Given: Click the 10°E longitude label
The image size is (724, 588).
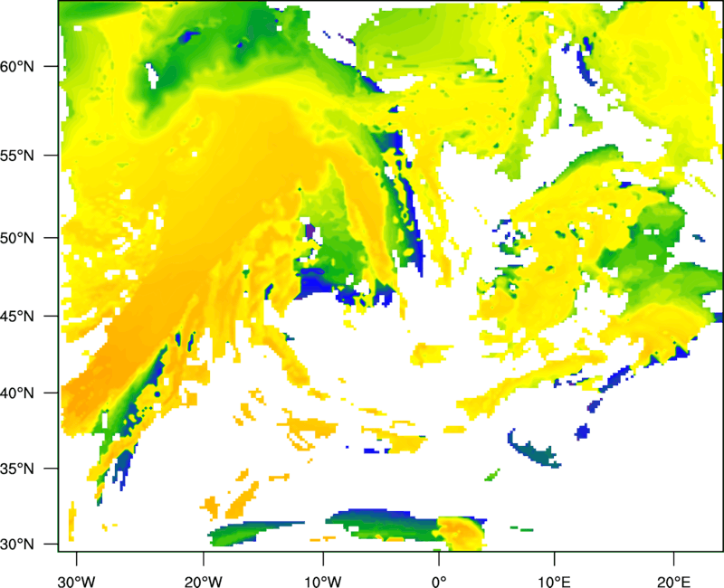Looking at the screenshot, I should pos(554,582).
